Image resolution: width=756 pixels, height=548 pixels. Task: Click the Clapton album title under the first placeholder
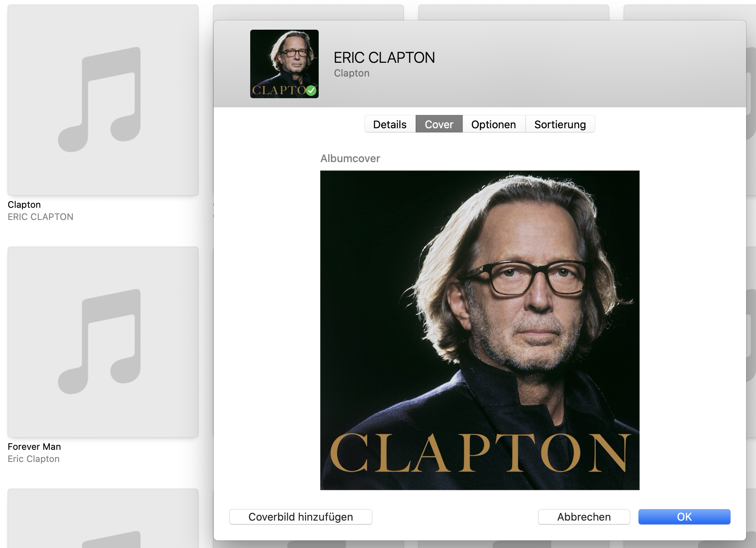24,205
